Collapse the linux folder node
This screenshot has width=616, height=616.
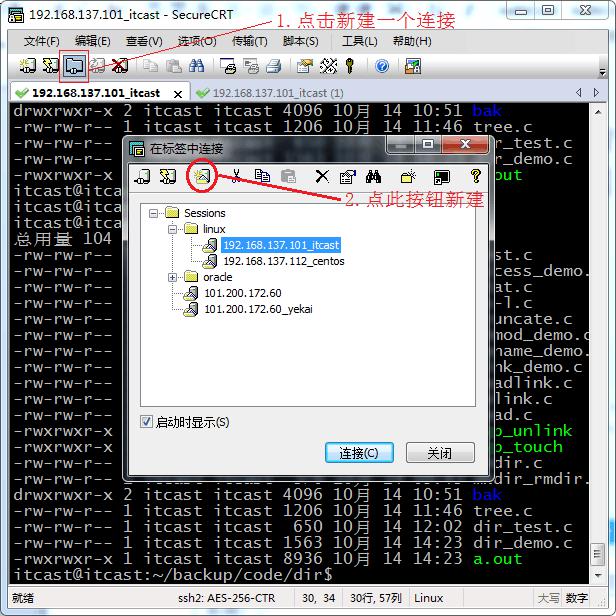pyautogui.click(x=172, y=229)
